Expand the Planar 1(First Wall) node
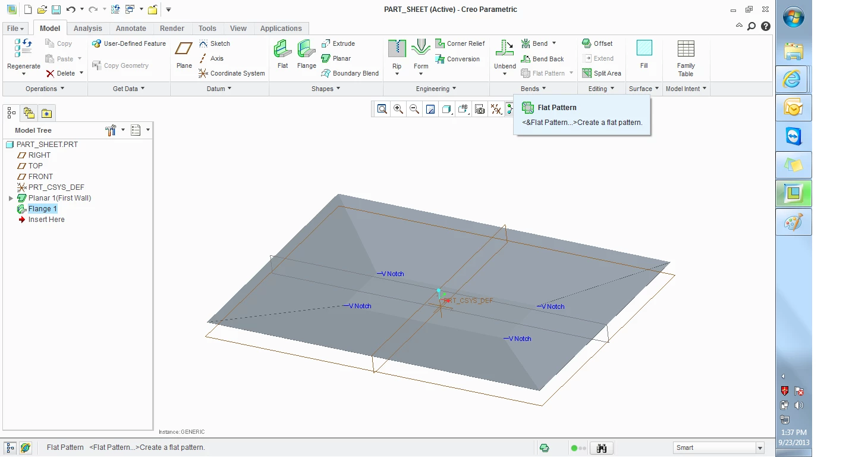The height and width of the screenshot is (457, 868). pyautogui.click(x=11, y=198)
